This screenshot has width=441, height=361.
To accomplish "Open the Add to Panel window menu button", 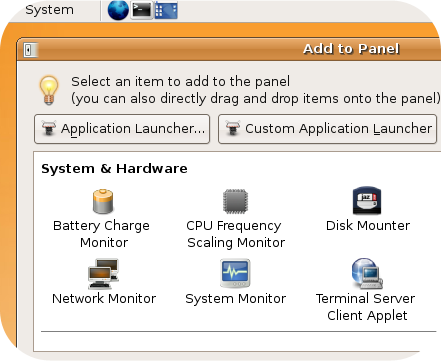I will tap(30, 50).
